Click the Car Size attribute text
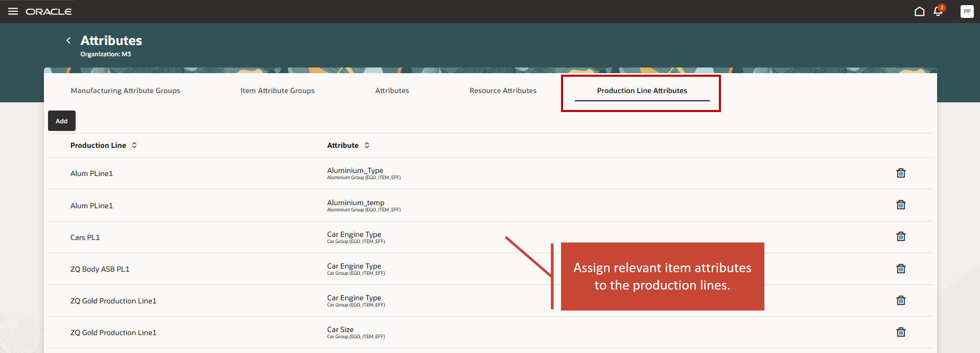Viewport: 980px width, 353px height. point(340,329)
